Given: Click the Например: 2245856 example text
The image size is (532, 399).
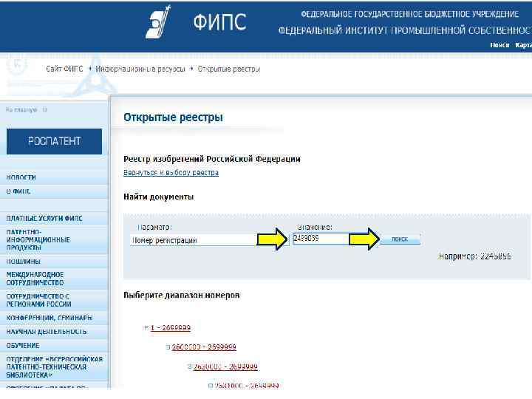Looking at the screenshot, I should [x=474, y=256].
